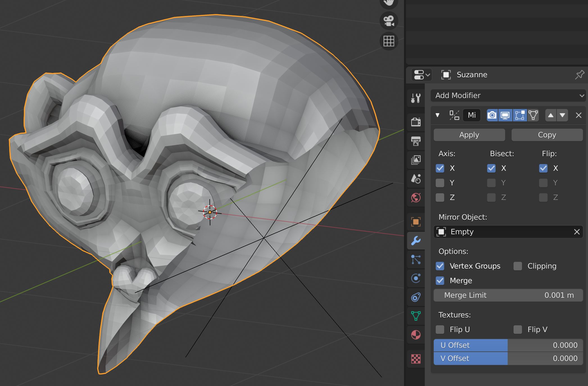Open the Particles properties tab
The height and width of the screenshot is (386, 588).
pos(416,259)
